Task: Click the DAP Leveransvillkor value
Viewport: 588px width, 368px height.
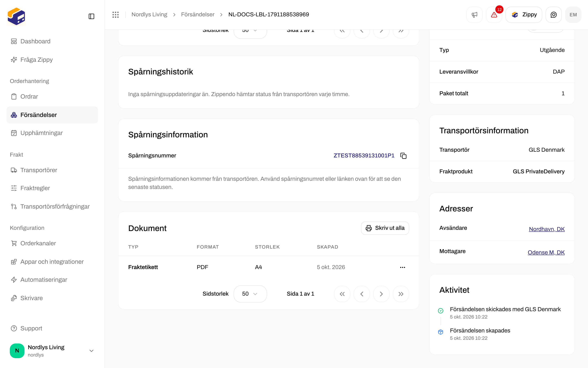Action: coord(559,72)
